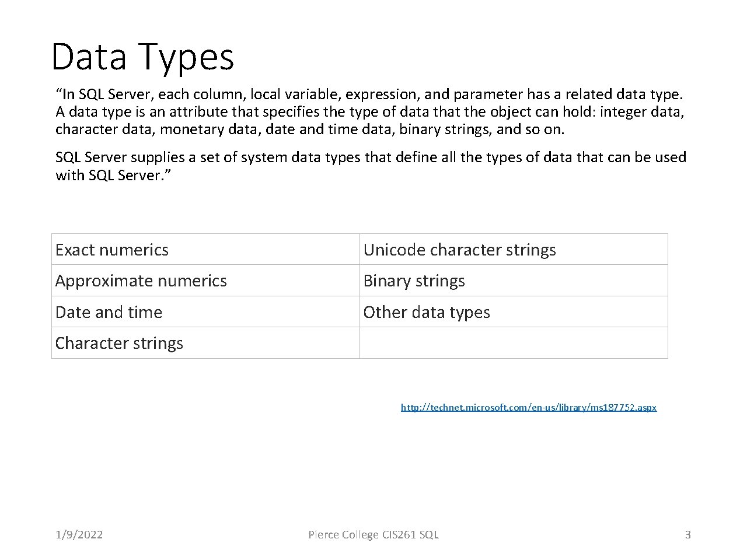Open the technet.microsoft.com library link
The width and height of the screenshot is (747, 560).
pyautogui.click(x=528, y=407)
